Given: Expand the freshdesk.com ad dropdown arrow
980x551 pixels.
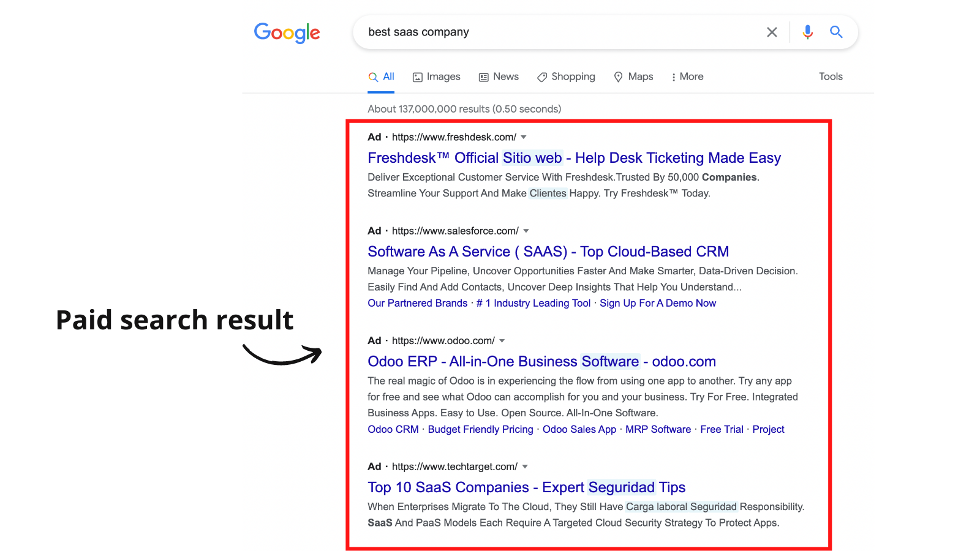Looking at the screenshot, I should click(x=524, y=137).
